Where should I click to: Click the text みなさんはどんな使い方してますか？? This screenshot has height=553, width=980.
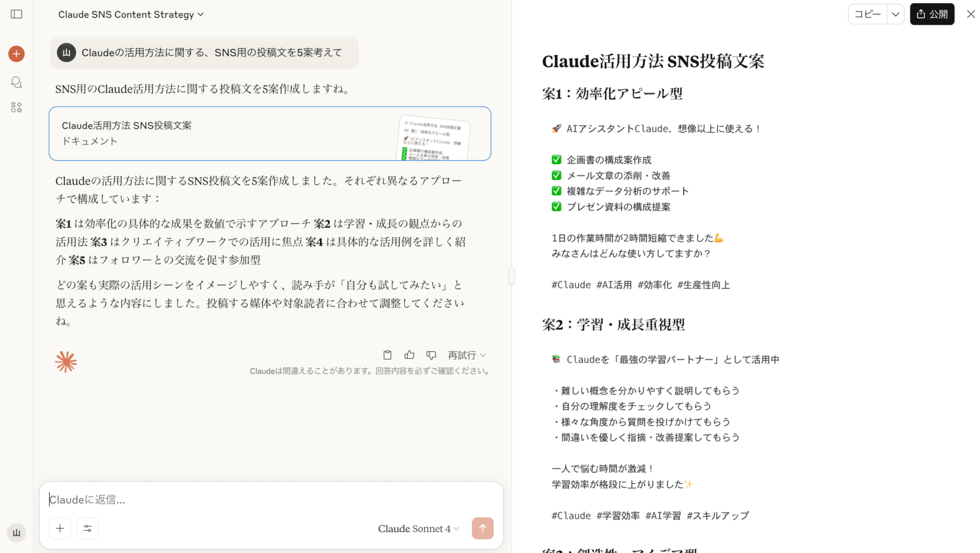[x=632, y=254]
